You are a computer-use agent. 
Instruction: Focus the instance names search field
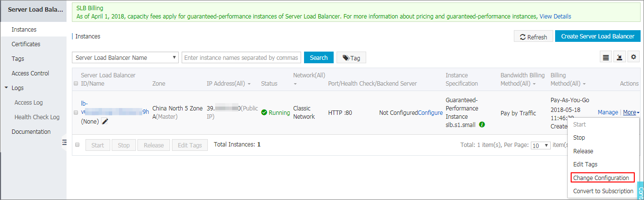pos(241,57)
